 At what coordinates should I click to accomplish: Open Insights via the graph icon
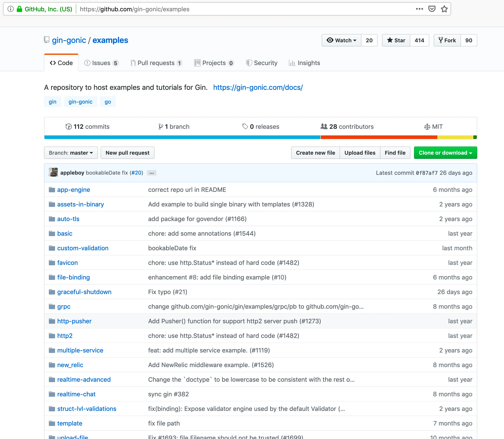point(292,63)
